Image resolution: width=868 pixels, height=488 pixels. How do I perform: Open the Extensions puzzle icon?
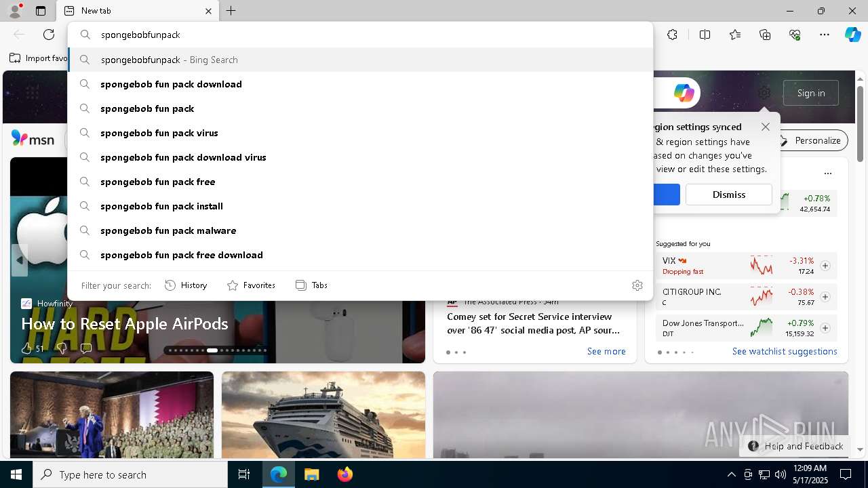click(x=672, y=35)
